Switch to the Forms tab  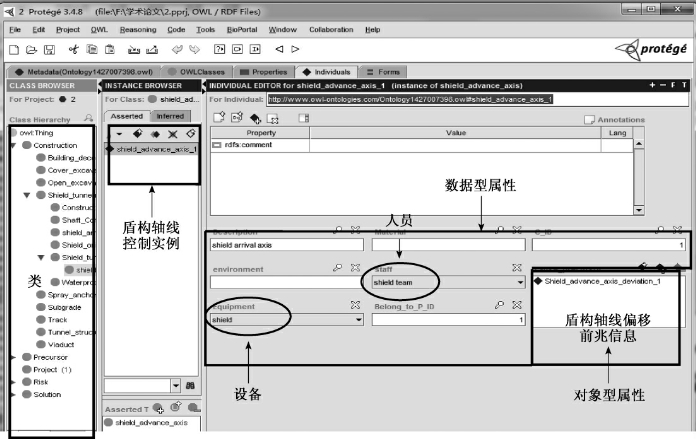pos(384,72)
